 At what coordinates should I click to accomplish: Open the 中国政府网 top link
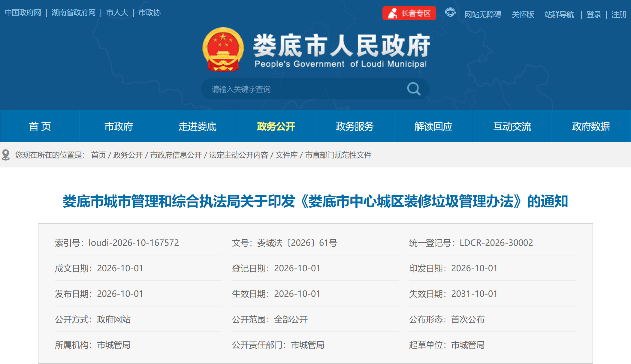23,13
